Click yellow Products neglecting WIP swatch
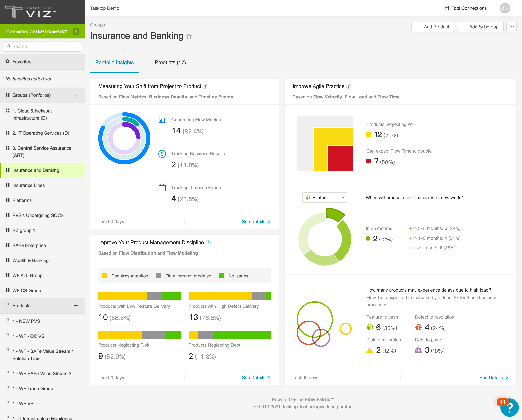The width and height of the screenshot is (522, 420). pos(368,135)
